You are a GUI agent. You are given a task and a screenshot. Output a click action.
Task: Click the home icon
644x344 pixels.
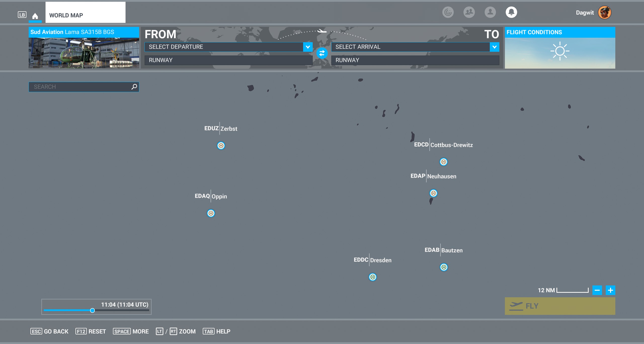click(x=35, y=16)
